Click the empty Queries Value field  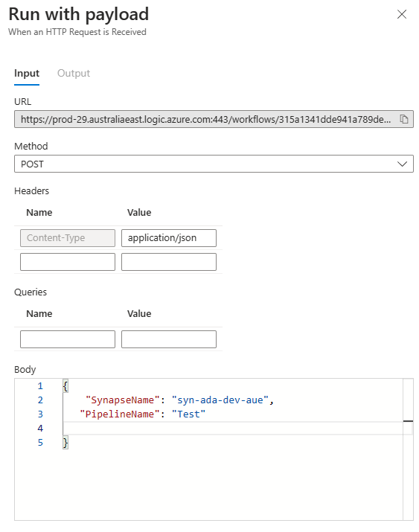pyautogui.click(x=169, y=339)
